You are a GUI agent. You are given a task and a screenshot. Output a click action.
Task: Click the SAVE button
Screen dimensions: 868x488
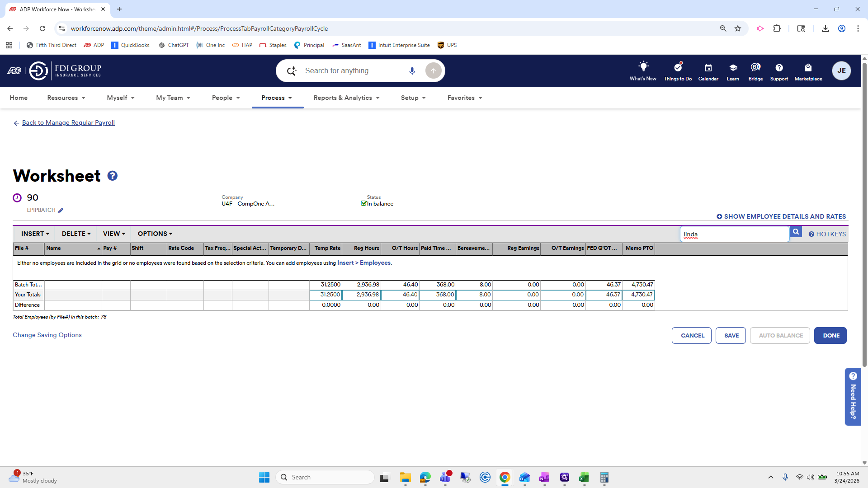(x=731, y=336)
